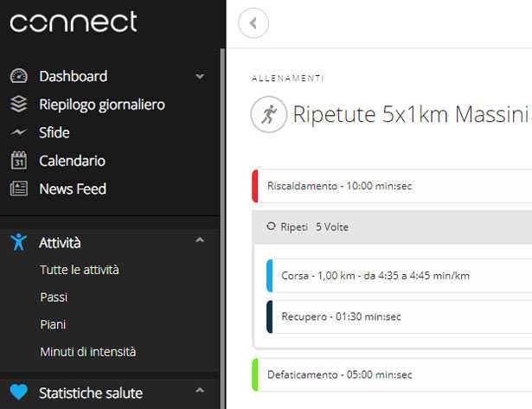Click the Sfide trend icon
Viewport: 532px width, 409px height.
click(x=19, y=132)
